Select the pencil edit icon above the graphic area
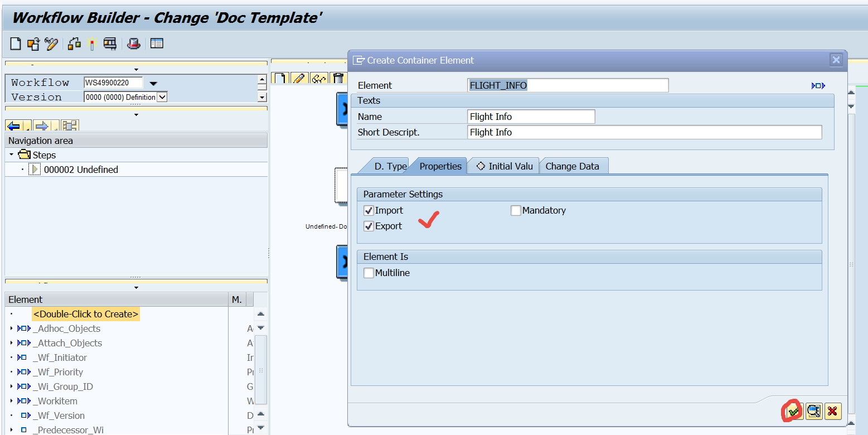 pos(299,78)
